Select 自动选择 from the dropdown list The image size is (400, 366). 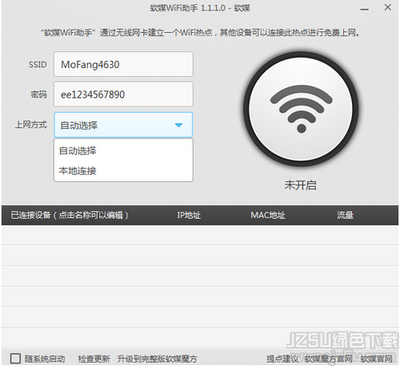click(x=123, y=151)
